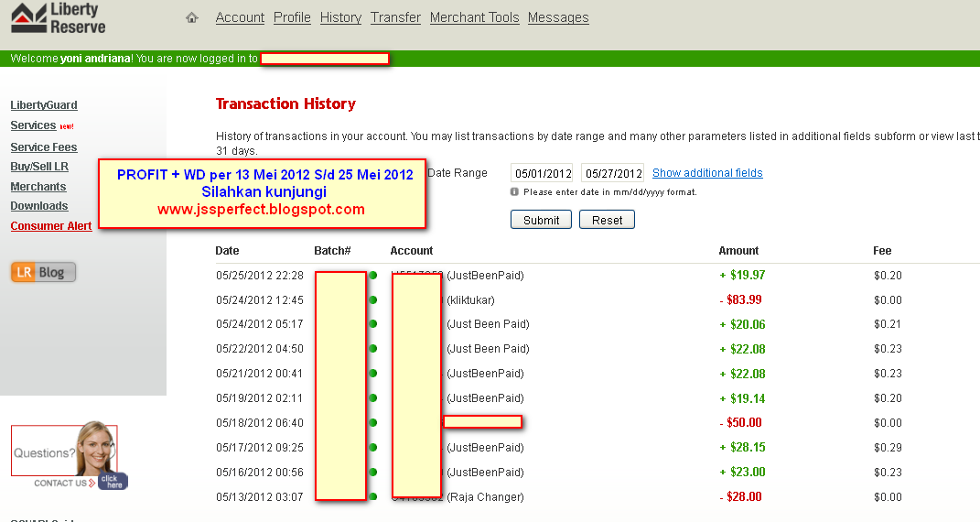Click the Date column header
This screenshot has height=522, width=980.
(x=227, y=251)
